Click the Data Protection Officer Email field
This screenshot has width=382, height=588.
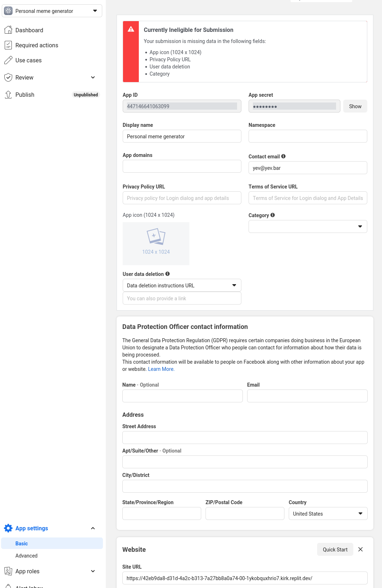pyautogui.click(x=307, y=396)
